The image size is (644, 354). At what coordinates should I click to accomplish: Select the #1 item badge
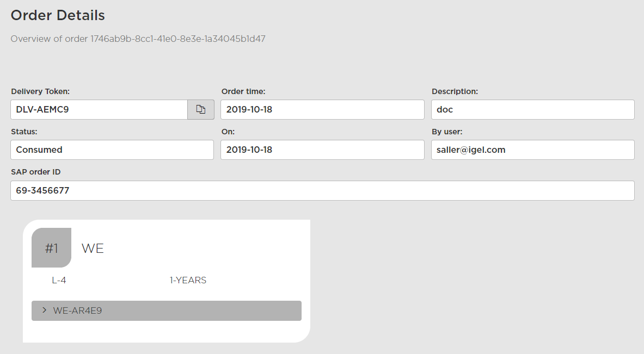click(51, 248)
